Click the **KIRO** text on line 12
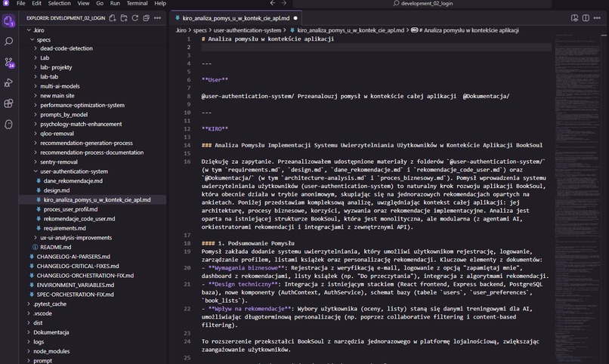Screen dimensions: 609x364 tap(215, 129)
